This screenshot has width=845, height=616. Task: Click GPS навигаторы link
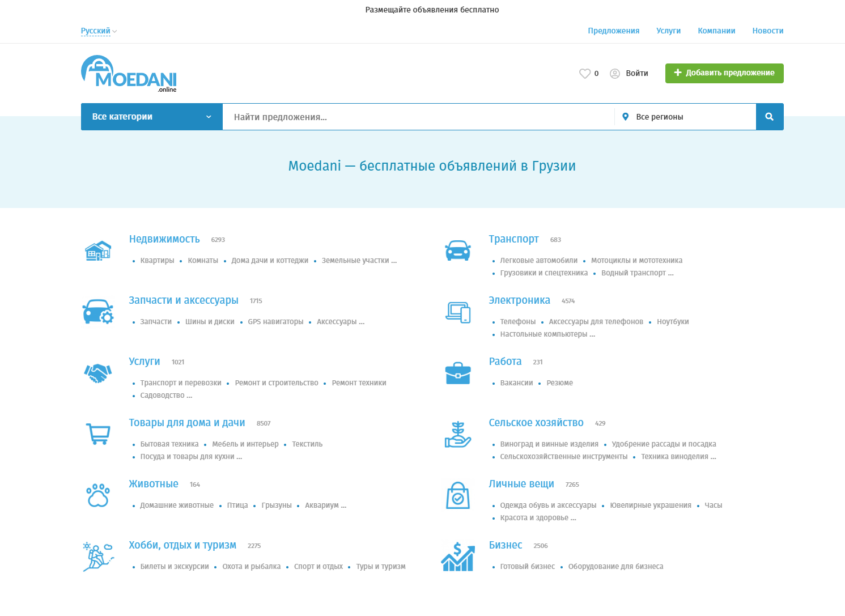click(275, 322)
